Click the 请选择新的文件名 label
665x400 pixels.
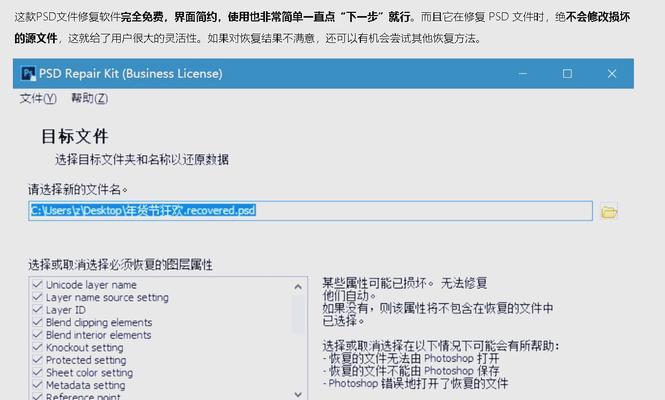78,189
